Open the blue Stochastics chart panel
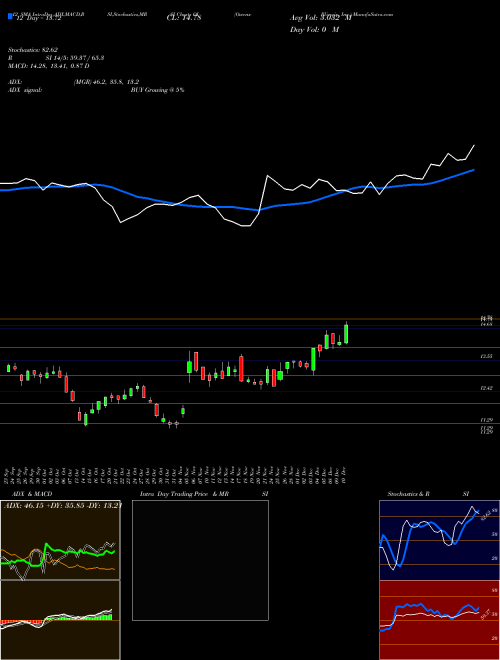 click(x=439, y=540)
